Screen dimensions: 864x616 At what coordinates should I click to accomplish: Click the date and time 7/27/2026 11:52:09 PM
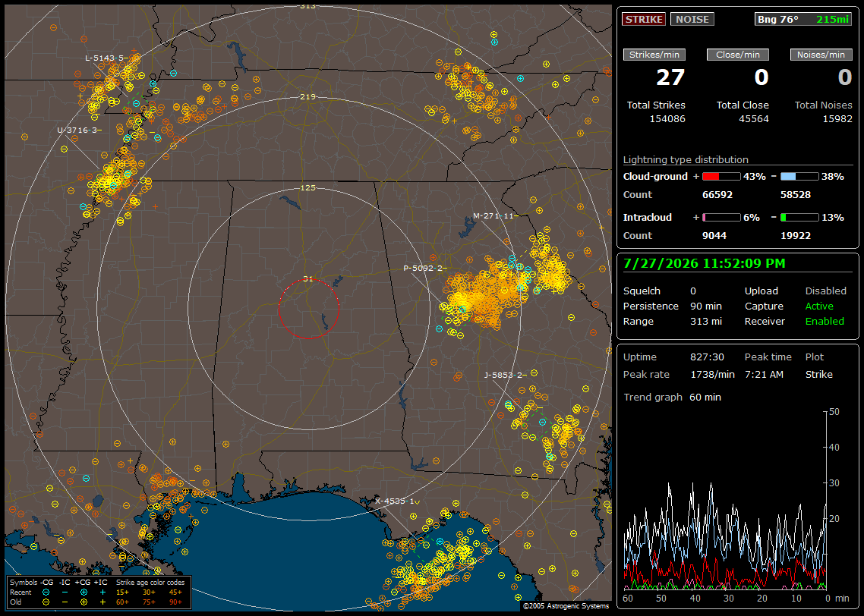(705, 264)
